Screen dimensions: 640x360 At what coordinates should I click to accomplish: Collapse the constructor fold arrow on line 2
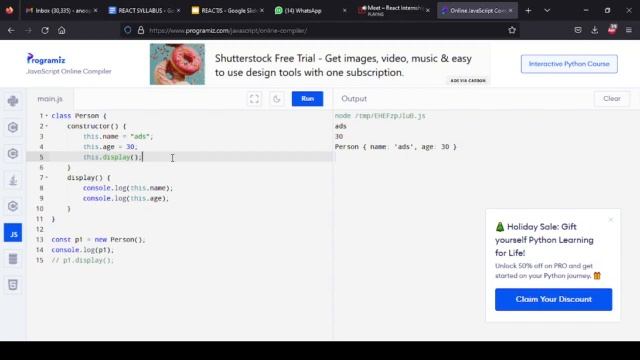point(47,126)
